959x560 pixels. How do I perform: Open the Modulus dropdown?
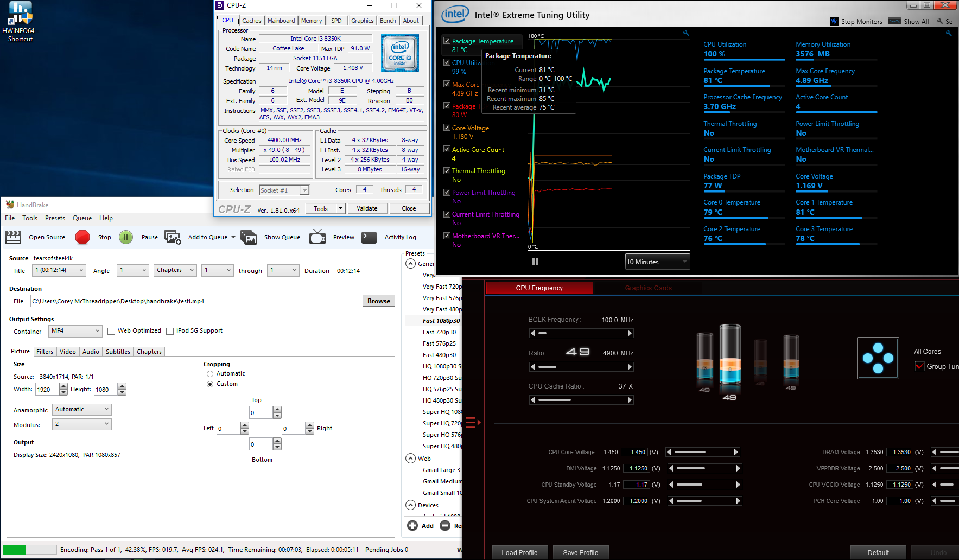(82, 424)
